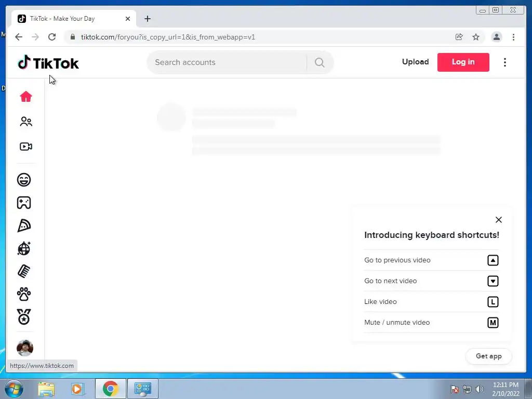Go forward in Chrome
The image size is (532, 399).
(35, 37)
